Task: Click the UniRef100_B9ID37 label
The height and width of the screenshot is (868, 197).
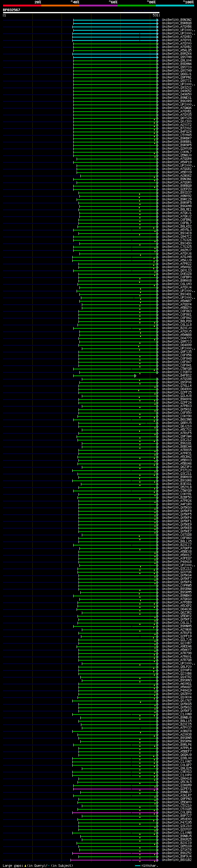Action: tap(177, 193)
